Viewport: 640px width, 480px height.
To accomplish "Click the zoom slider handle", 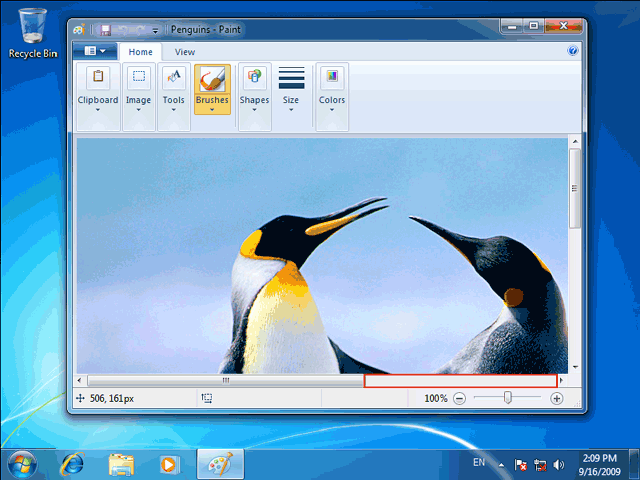I will click(507, 397).
